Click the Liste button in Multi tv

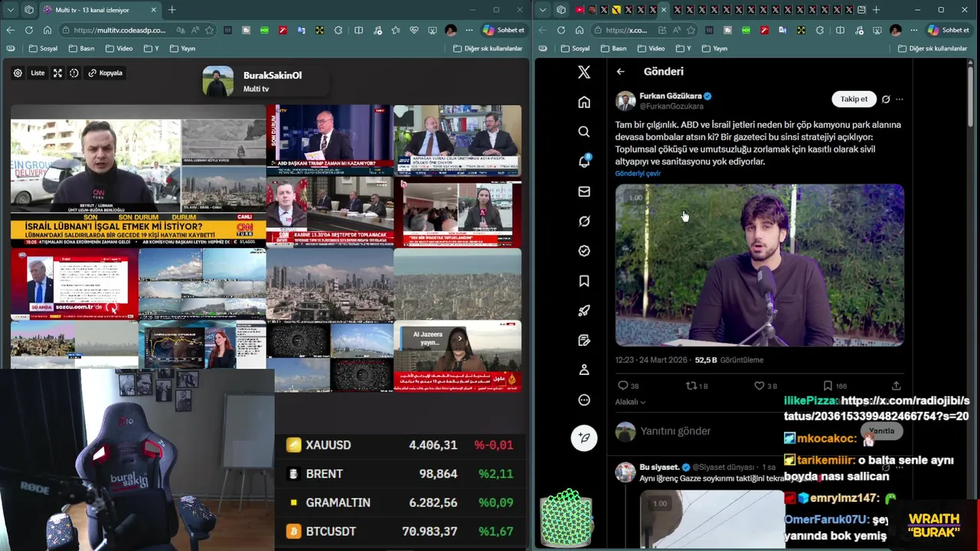(38, 73)
